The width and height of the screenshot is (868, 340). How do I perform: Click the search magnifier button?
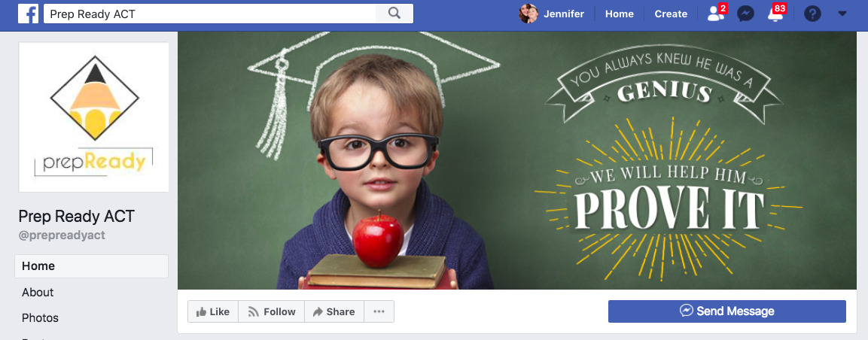pyautogui.click(x=394, y=14)
